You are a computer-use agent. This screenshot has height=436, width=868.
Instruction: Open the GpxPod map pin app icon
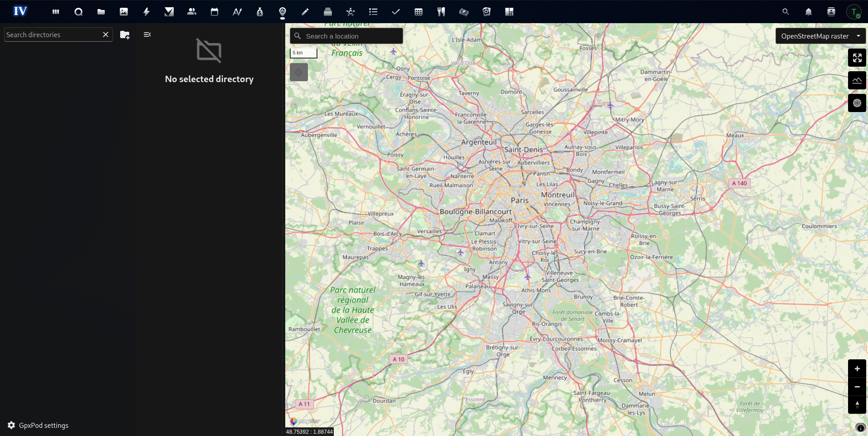(x=283, y=12)
